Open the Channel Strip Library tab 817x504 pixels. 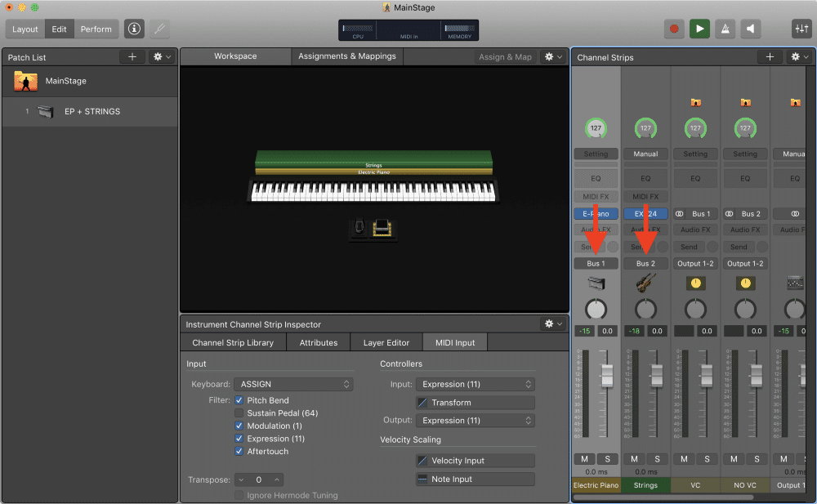tap(233, 342)
